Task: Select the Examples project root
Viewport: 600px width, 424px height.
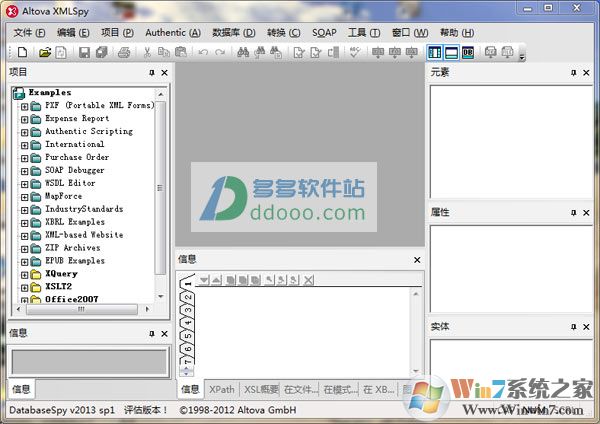Action: tap(50, 92)
